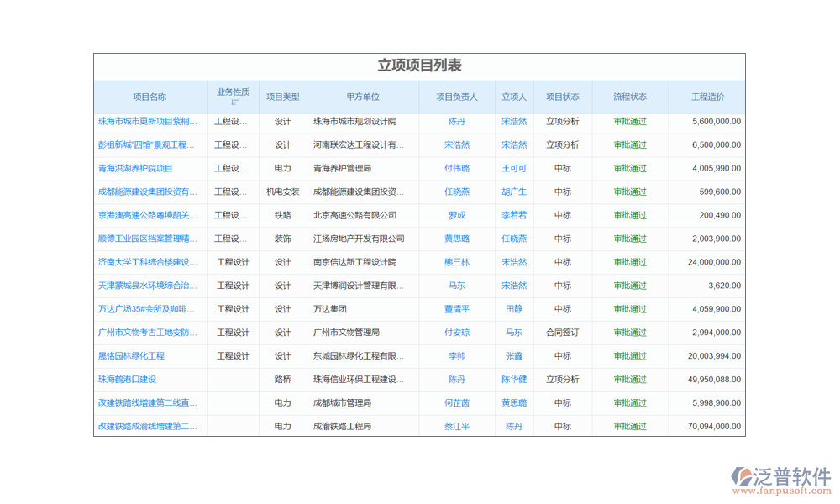Click project manager 董清平
840x504 pixels.
pyautogui.click(x=457, y=309)
